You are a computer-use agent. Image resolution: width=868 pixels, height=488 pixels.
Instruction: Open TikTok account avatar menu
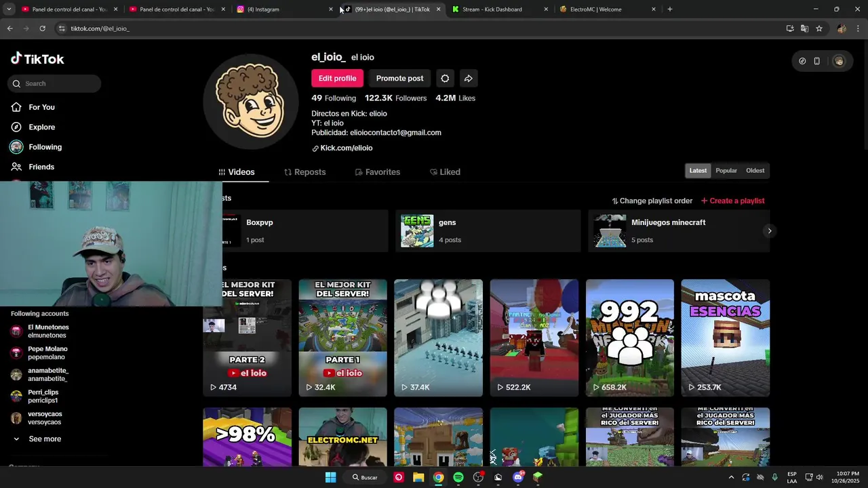(839, 61)
